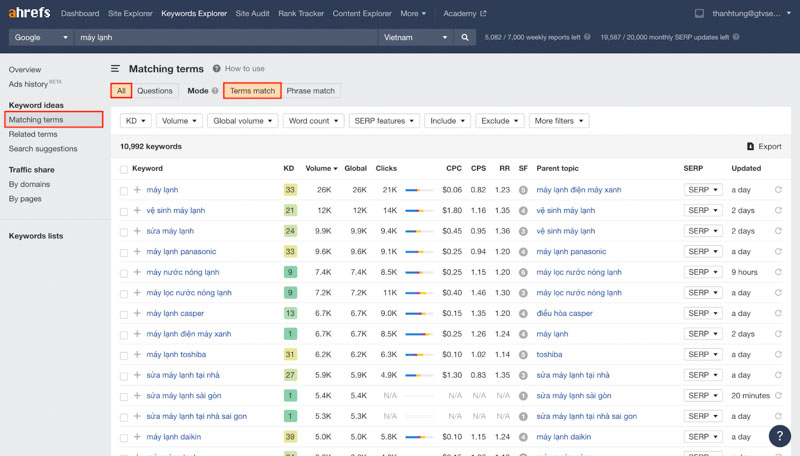Open the SERP features filter dropdown
This screenshot has height=456, width=800.
tap(383, 121)
